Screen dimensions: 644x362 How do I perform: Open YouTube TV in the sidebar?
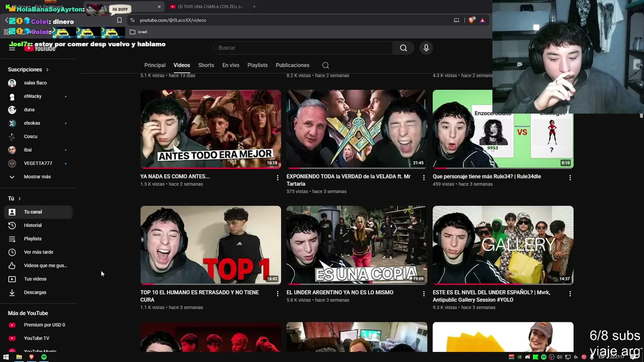coord(38,338)
